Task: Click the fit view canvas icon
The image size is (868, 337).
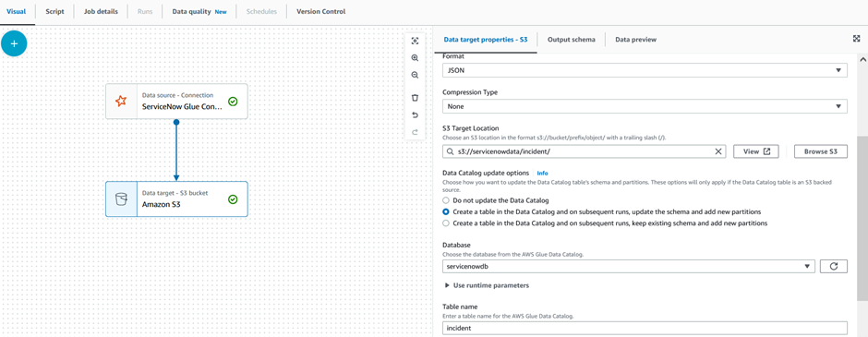Action: (415, 41)
